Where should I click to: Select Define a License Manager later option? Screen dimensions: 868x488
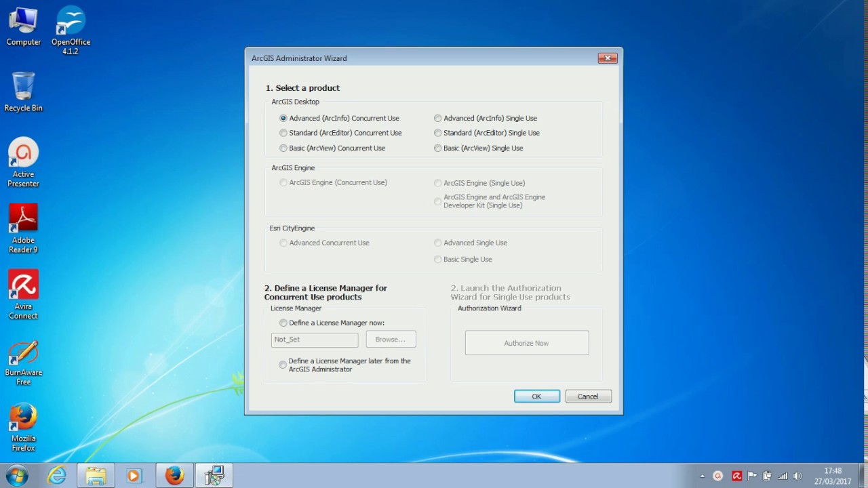click(345, 365)
